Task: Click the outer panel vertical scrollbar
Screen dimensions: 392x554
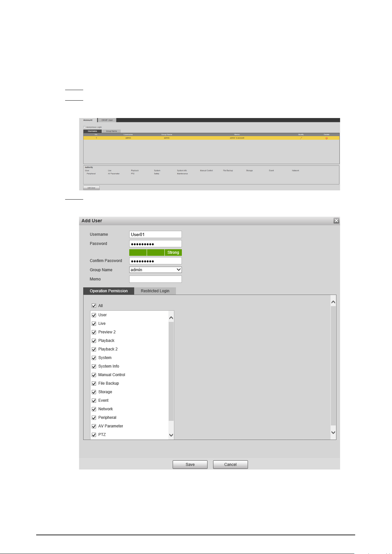Action: [333, 366]
